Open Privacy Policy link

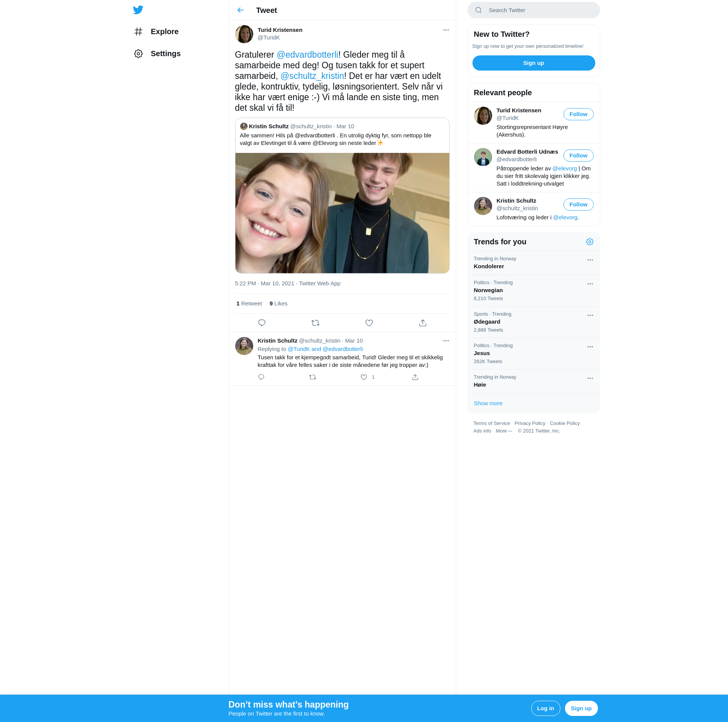[x=530, y=423]
